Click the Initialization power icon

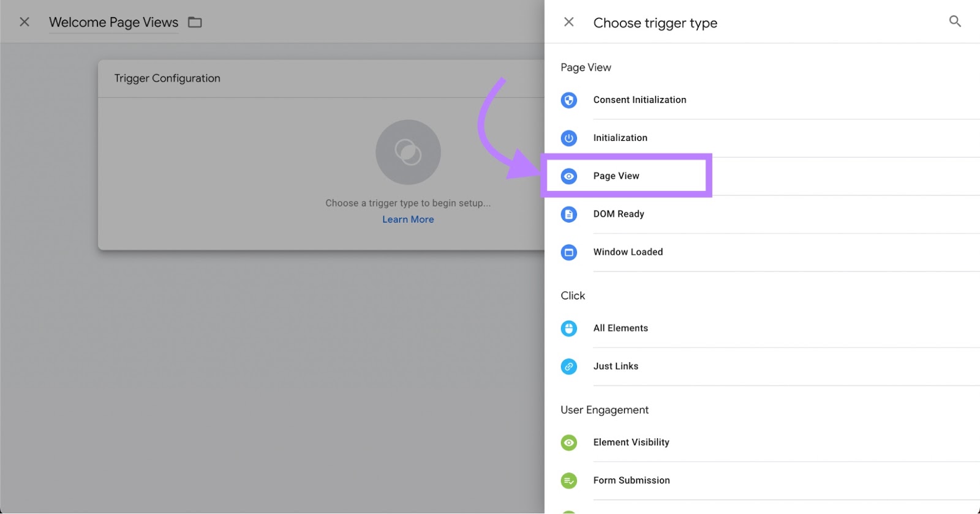click(568, 138)
